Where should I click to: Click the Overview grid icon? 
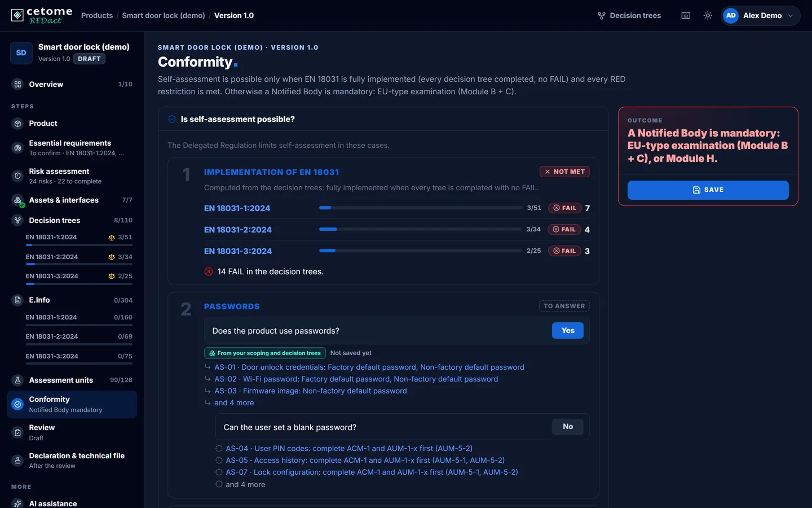click(x=17, y=84)
